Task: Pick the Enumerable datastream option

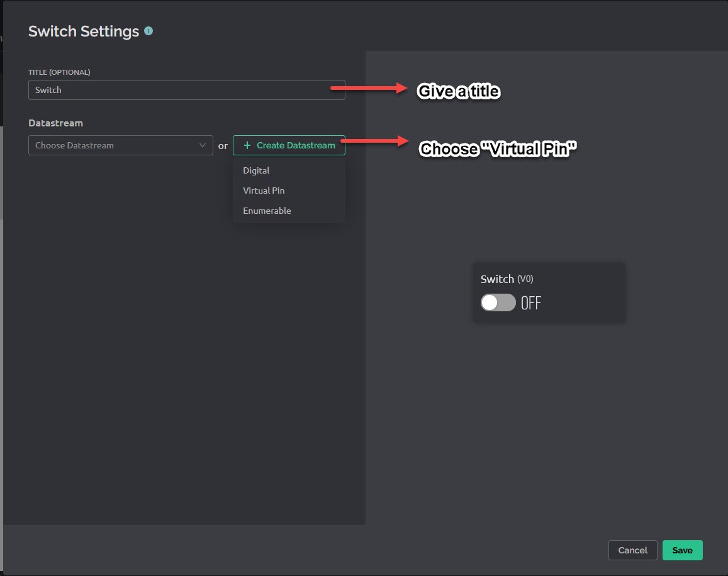Action: coord(267,211)
